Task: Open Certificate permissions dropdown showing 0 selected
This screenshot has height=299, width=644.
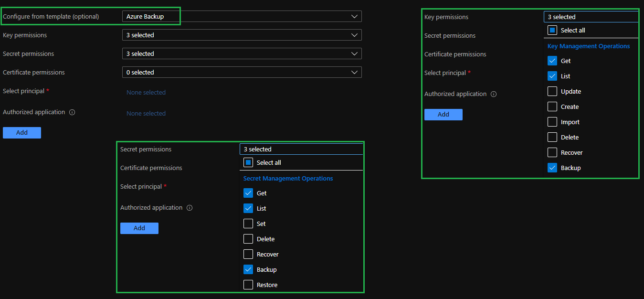Action: point(242,72)
